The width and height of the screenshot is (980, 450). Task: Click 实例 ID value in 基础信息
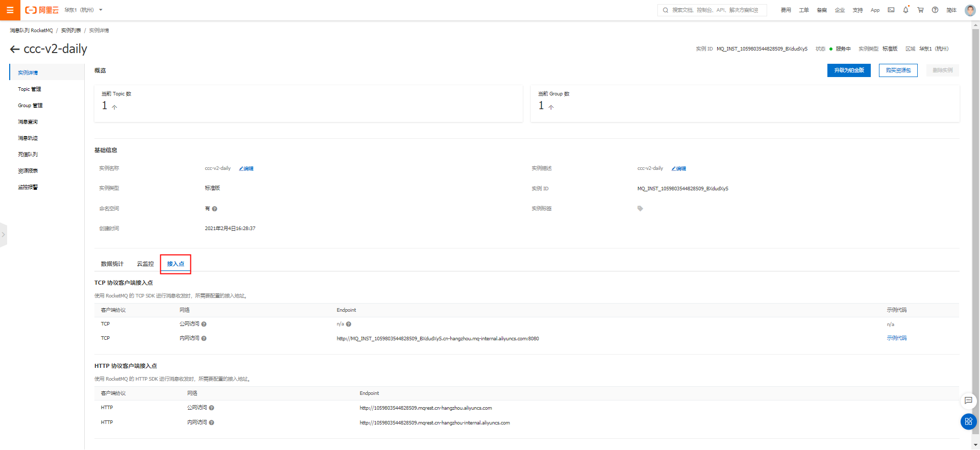682,189
